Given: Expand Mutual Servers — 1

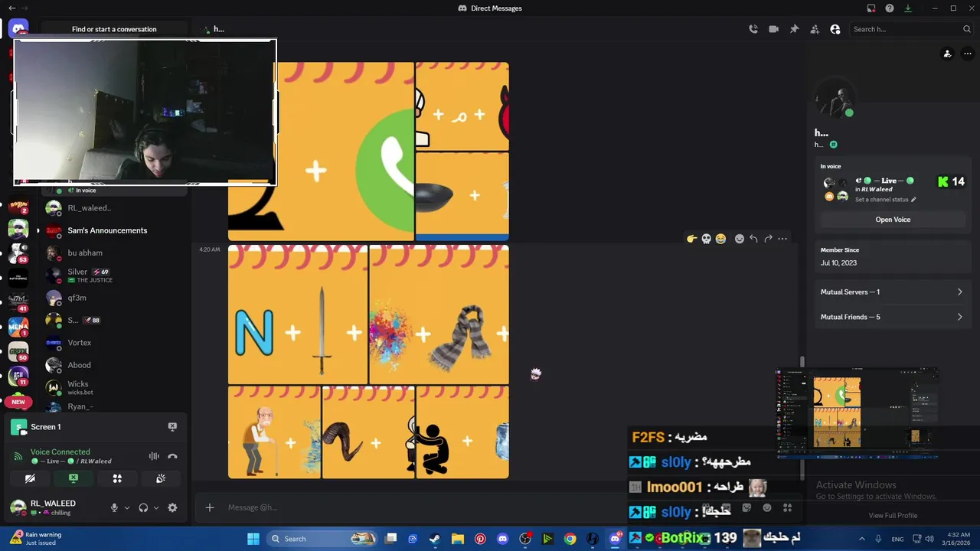Looking at the screenshot, I should 892,292.
